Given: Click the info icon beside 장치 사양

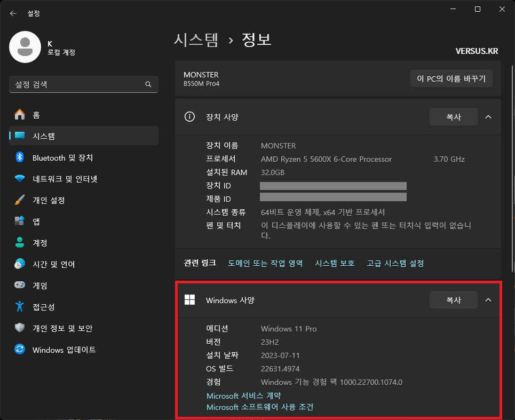Looking at the screenshot, I should tap(189, 116).
